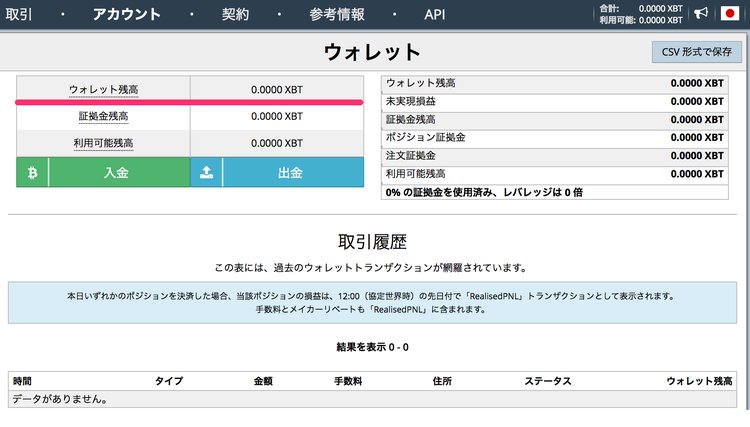Viewport: 750px width, 427px height.
Task: Click the 未実現損益 row in summary
Action: pyautogui.click(x=555, y=101)
